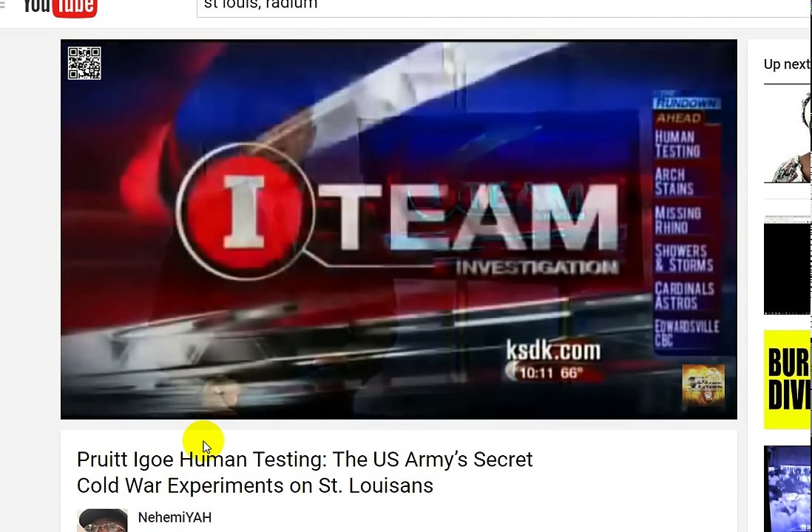812x532 pixels.
Task: Open the yellow 'BUR DIV' video thumbnail
Action: (787, 379)
